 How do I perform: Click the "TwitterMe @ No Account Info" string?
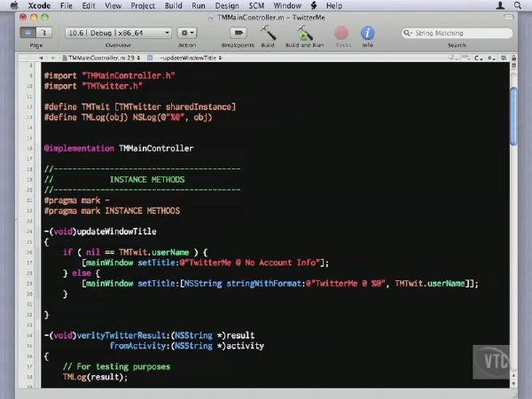(x=250, y=263)
